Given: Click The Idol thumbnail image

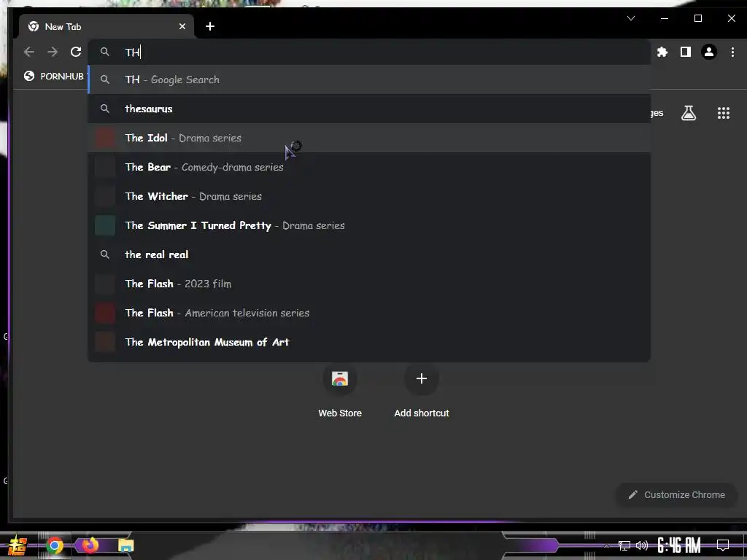Looking at the screenshot, I should point(105,138).
